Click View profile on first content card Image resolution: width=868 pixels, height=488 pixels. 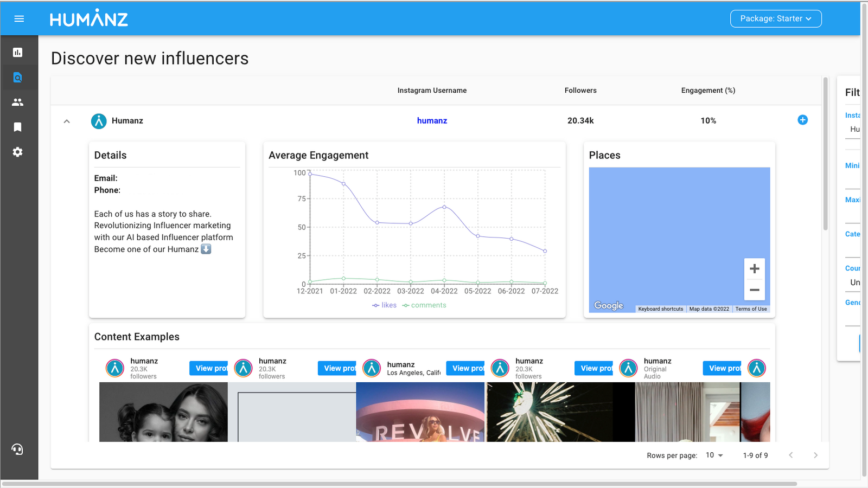(209, 368)
